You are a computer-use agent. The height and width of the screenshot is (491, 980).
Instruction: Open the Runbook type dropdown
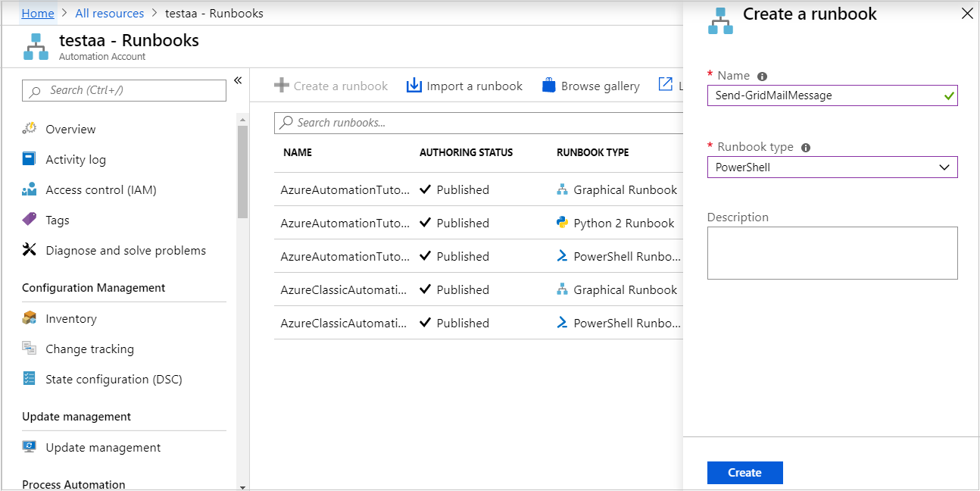pyautogui.click(x=832, y=167)
